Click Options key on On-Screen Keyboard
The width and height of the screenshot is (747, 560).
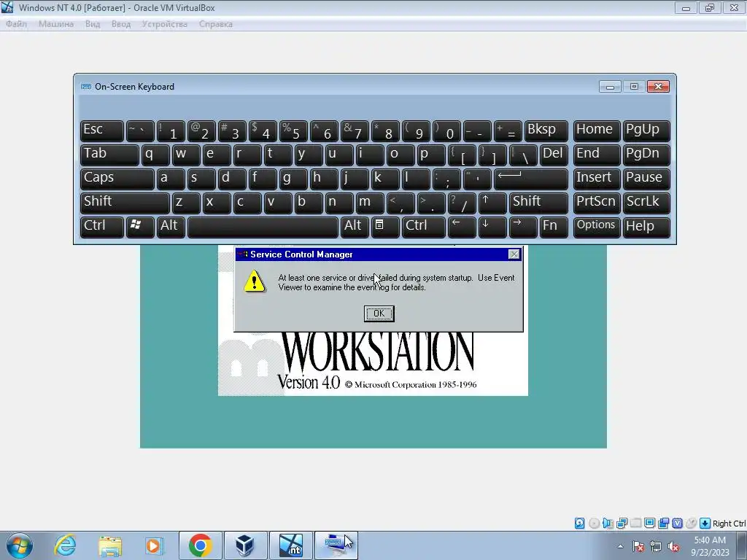tap(596, 227)
